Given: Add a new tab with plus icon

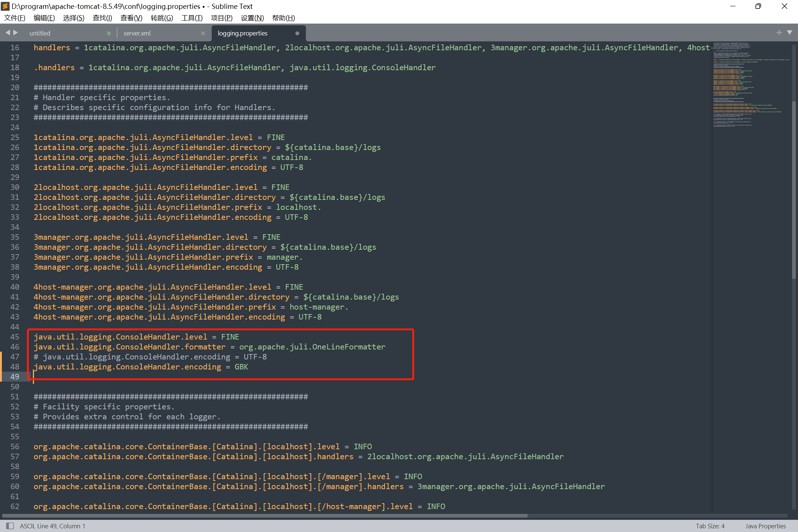Looking at the screenshot, I should coord(779,33).
